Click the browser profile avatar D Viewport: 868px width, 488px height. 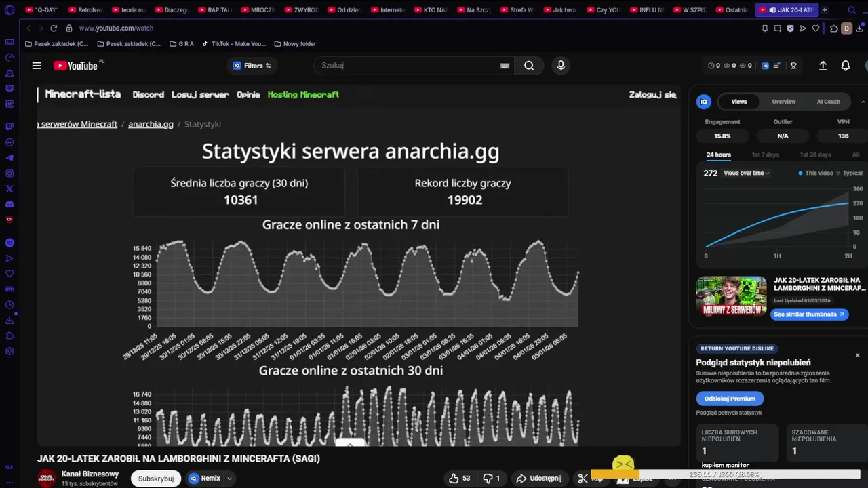pos(846,28)
